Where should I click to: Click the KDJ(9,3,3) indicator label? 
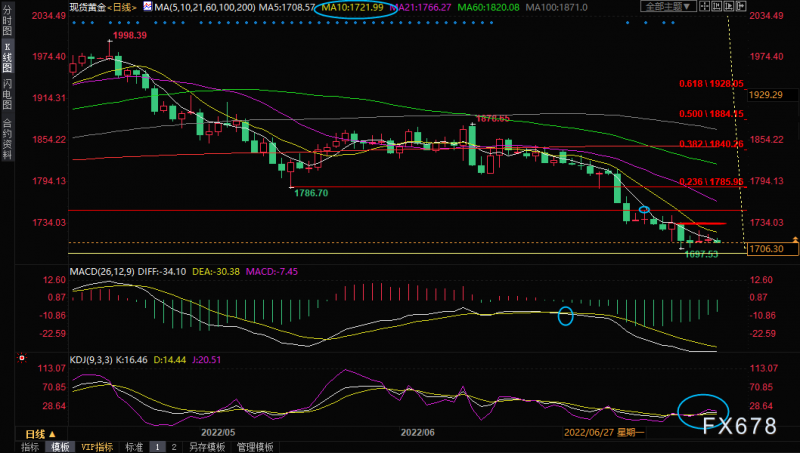coord(93,357)
